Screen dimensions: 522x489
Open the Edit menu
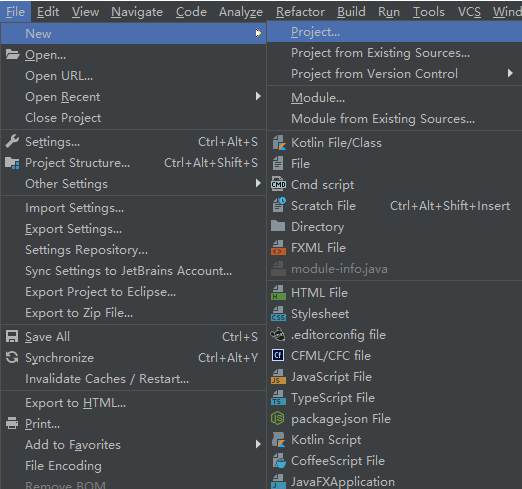pos(48,12)
